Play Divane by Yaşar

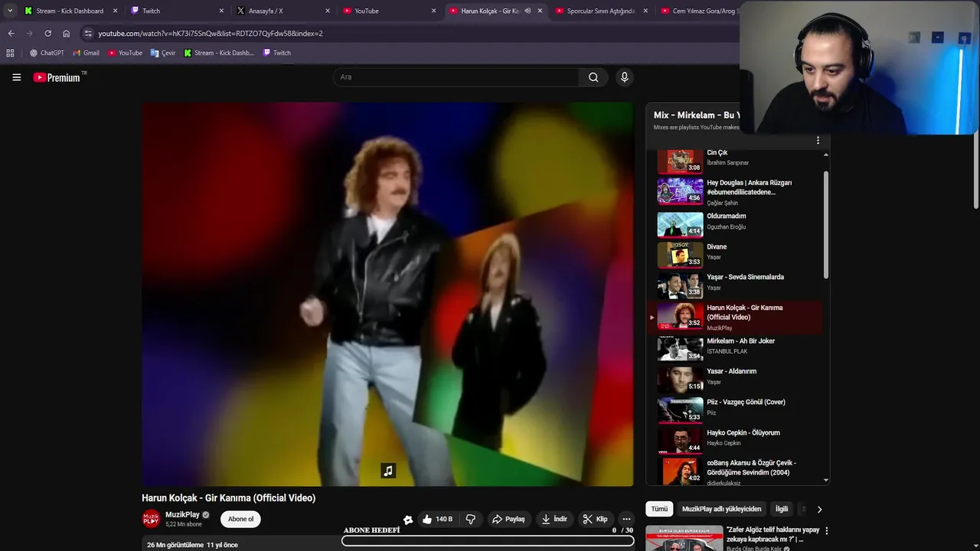[739, 255]
